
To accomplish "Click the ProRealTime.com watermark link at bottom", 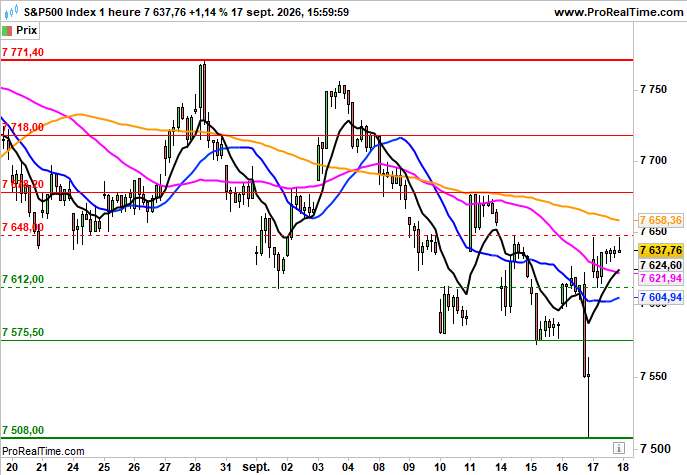I will click(x=43, y=451).
